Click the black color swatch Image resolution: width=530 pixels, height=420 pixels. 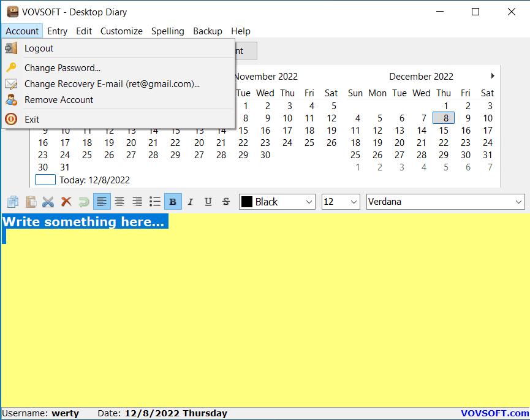point(247,202)
